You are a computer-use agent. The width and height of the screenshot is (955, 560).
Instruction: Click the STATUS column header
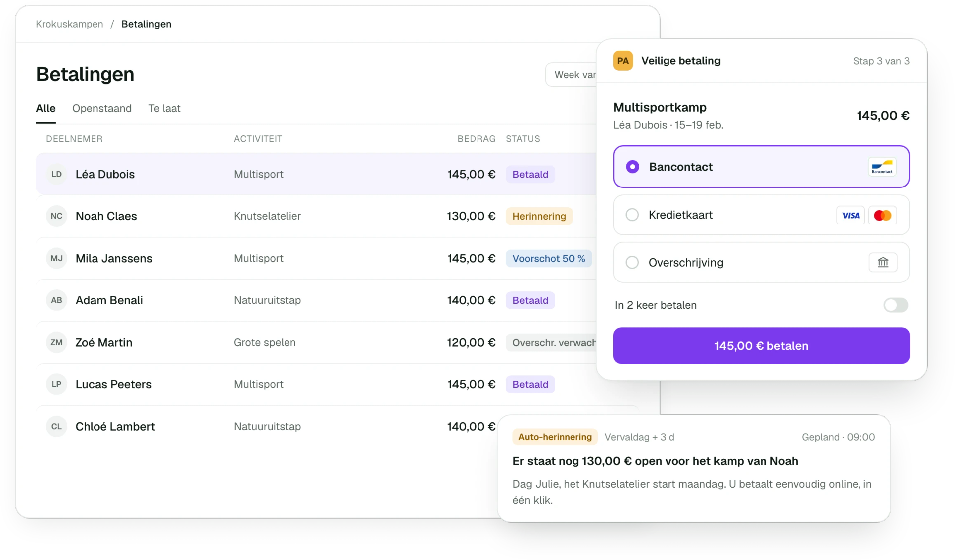[523, 139]
